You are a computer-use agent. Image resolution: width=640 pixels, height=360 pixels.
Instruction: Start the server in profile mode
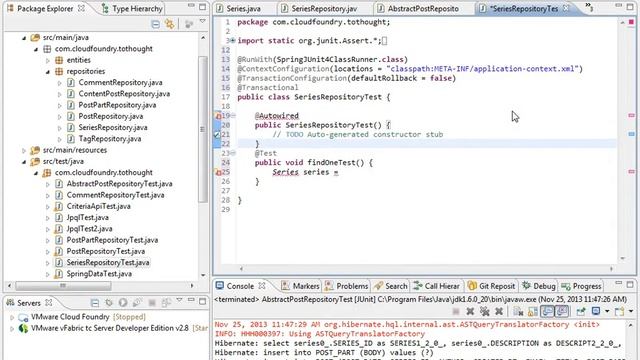coord(137,303)
